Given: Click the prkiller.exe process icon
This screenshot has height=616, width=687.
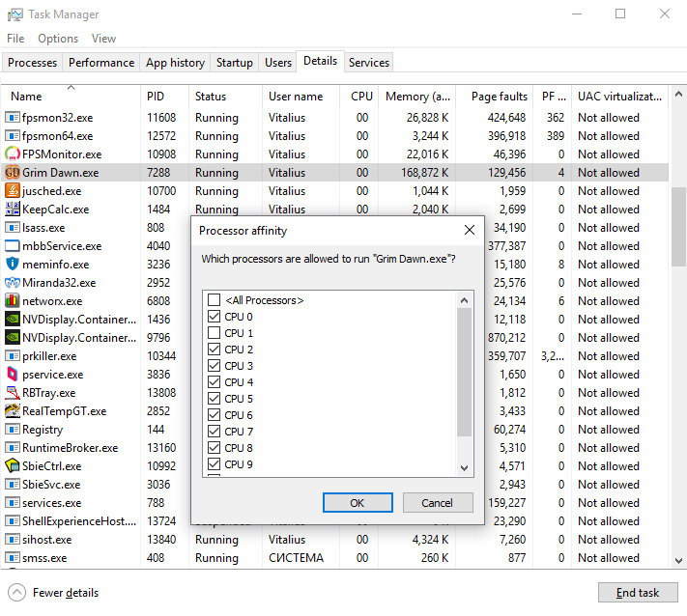Looking at the screenshot, I should pos(13,356).
